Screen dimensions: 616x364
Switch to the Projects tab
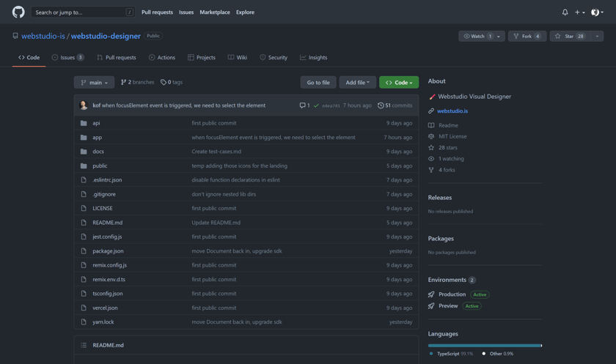[202, 57]
